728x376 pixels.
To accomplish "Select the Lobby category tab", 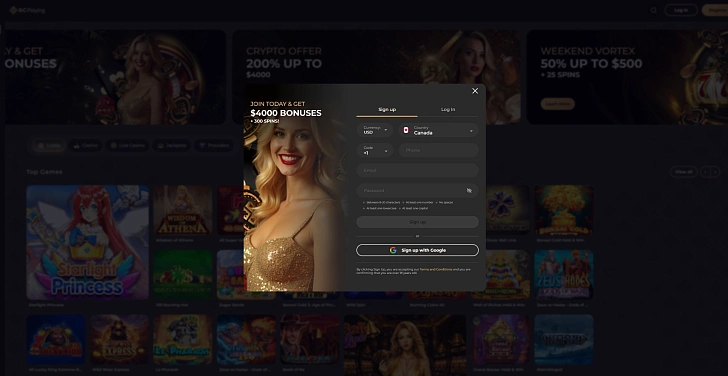I will 49,145.
